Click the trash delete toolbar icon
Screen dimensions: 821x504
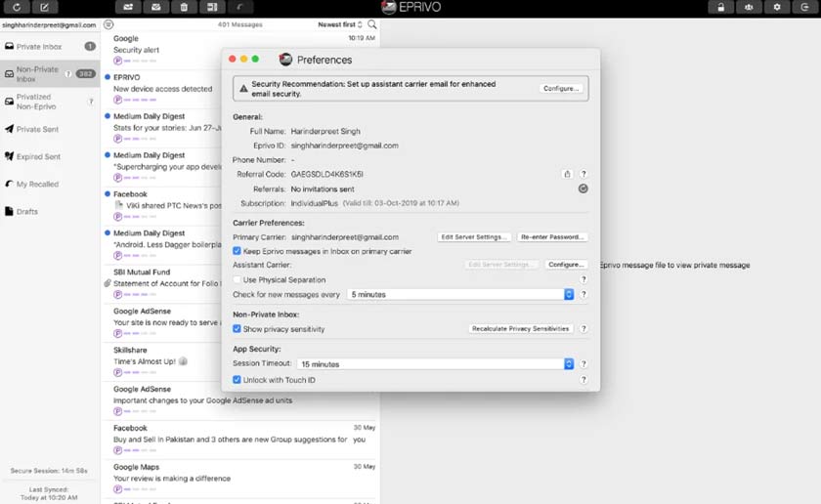click(x=184, y=8)
